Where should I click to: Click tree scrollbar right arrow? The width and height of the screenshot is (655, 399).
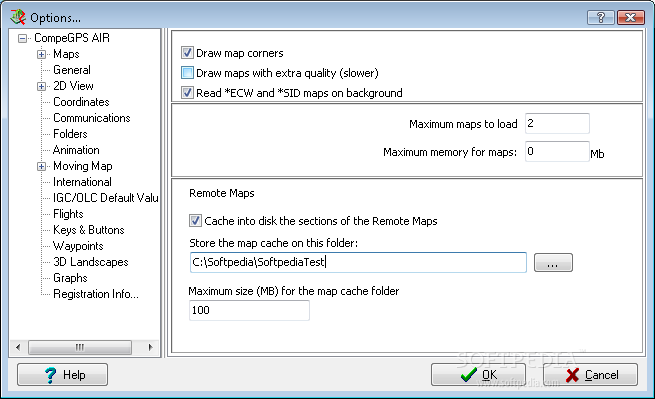pos(150,347)
